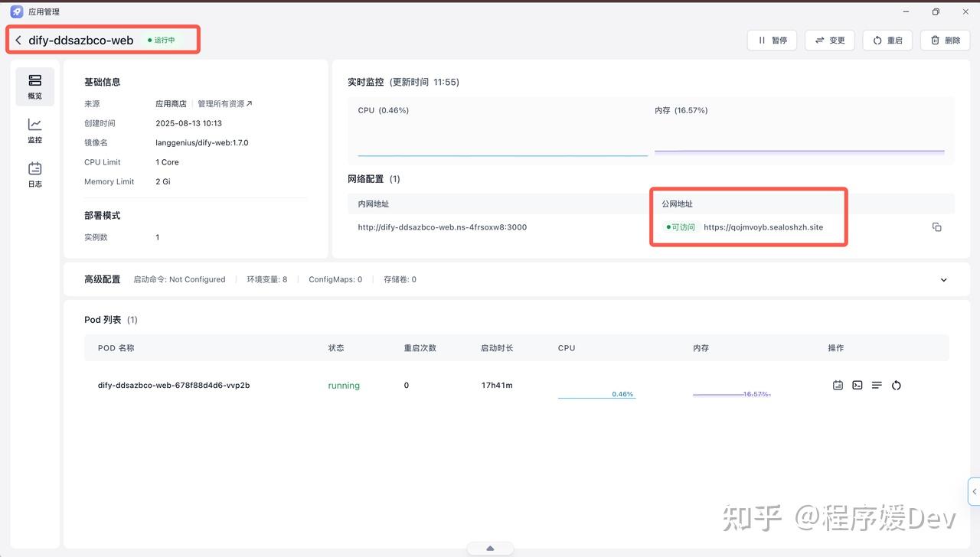The image size is (980, 557).
Task: Restart the pod via circular arrow icon
Action: tap(896, 385)
